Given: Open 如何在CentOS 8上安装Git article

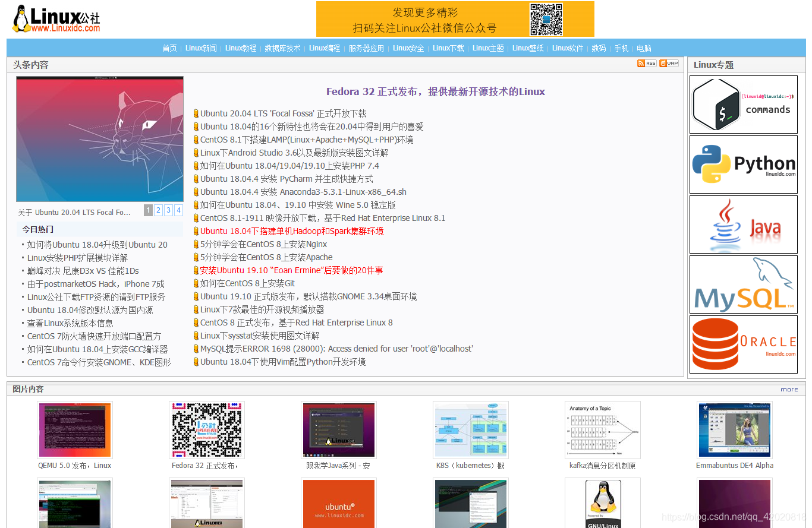Looking at the screenshot, I should click(x=247, y=283).
